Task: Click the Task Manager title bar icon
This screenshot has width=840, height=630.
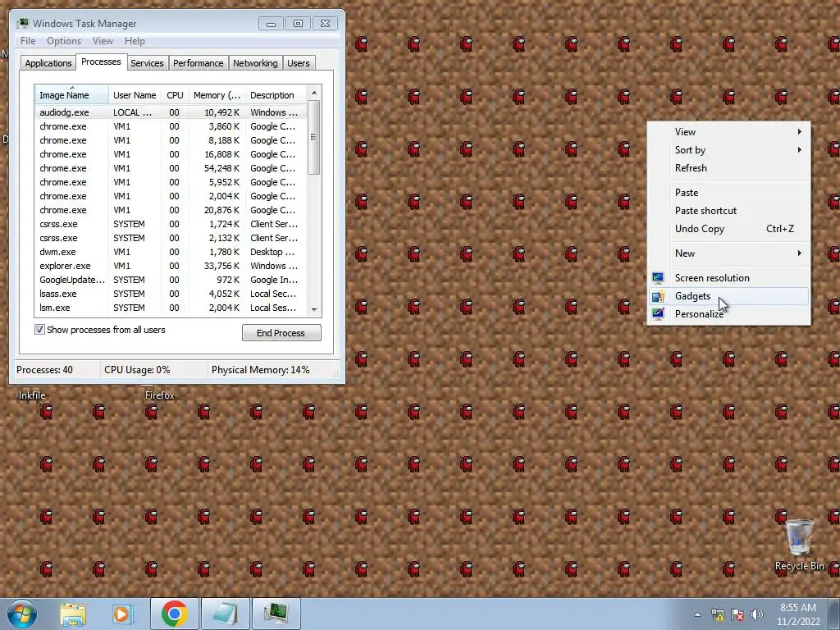Action: [x=23, y=24]
